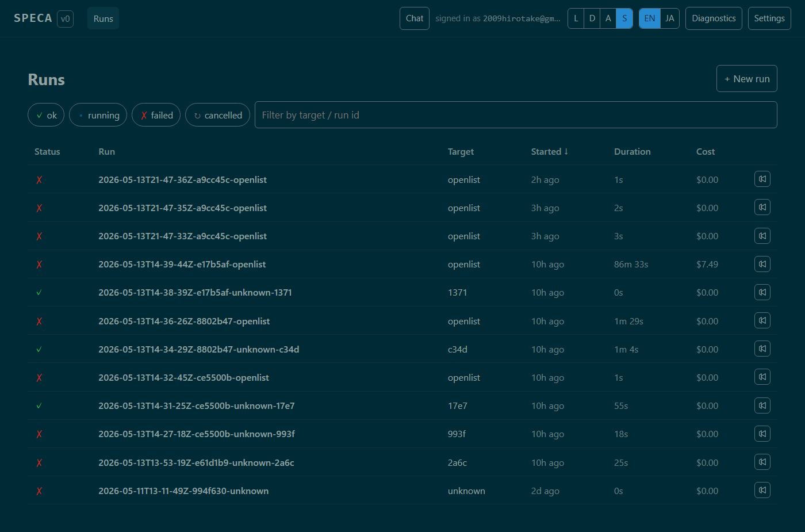Open run 2026-05-11T13-11-49Z-994f630-unknown

point(183,491)
